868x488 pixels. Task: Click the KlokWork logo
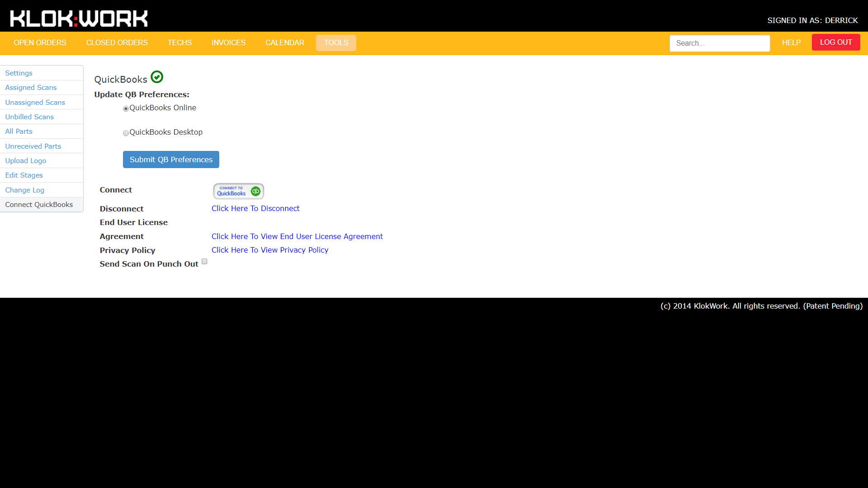[x=79, y=19]
